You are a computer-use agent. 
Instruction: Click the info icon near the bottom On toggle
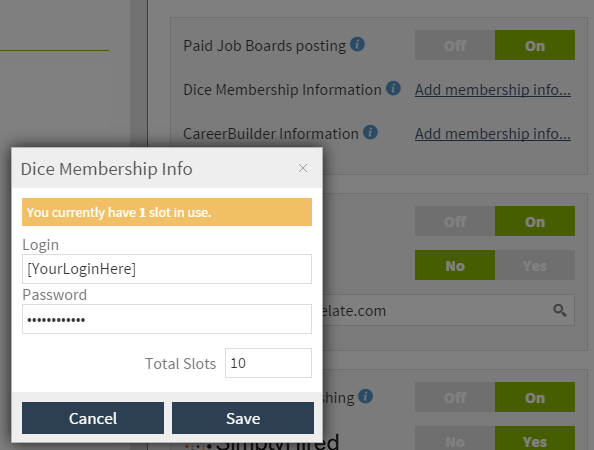(x=365, y=396)
